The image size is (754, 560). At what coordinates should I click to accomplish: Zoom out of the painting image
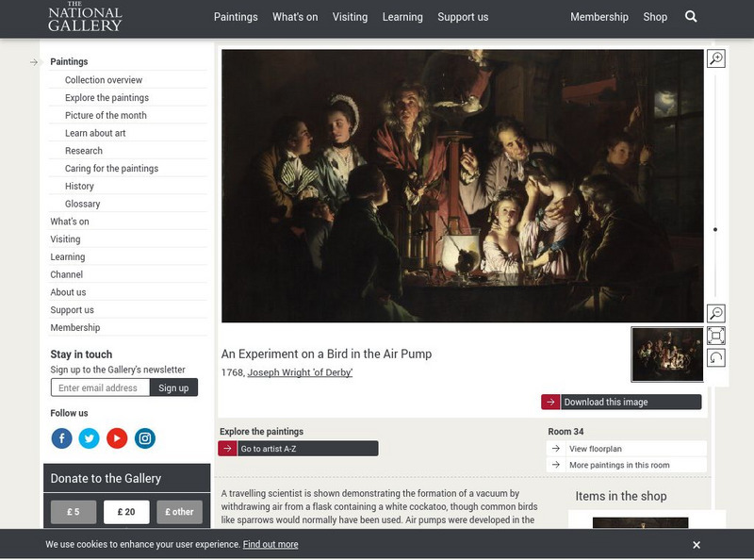point(716,313)
